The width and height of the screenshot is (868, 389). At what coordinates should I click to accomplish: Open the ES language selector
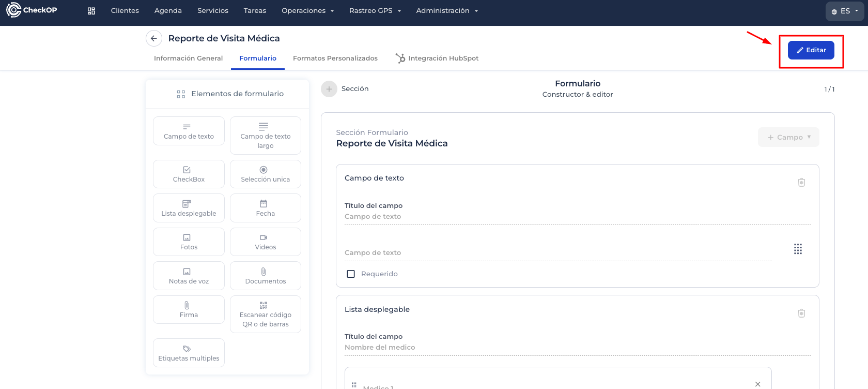click(844, 11)
